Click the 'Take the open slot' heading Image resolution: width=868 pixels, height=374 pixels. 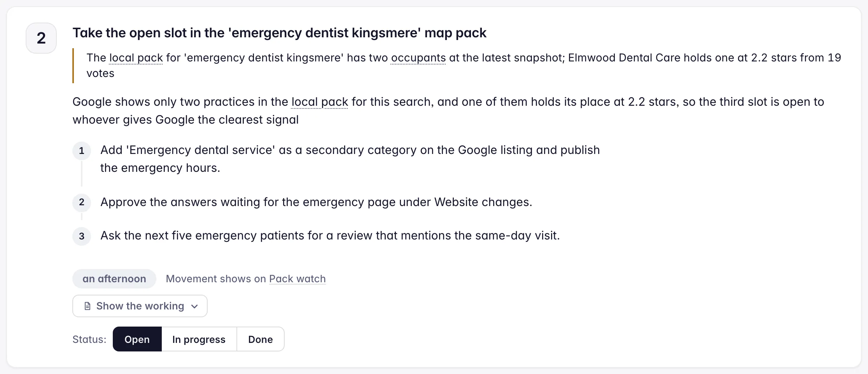279,33
